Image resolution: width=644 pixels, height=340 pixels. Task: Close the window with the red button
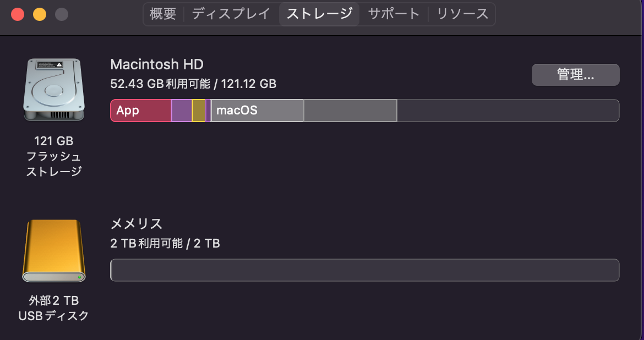pos(18,14)
